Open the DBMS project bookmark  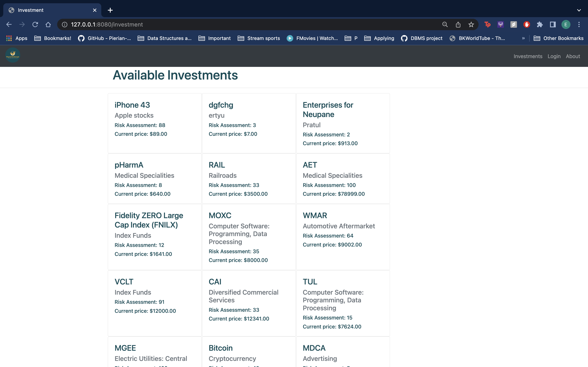(422, 38)
